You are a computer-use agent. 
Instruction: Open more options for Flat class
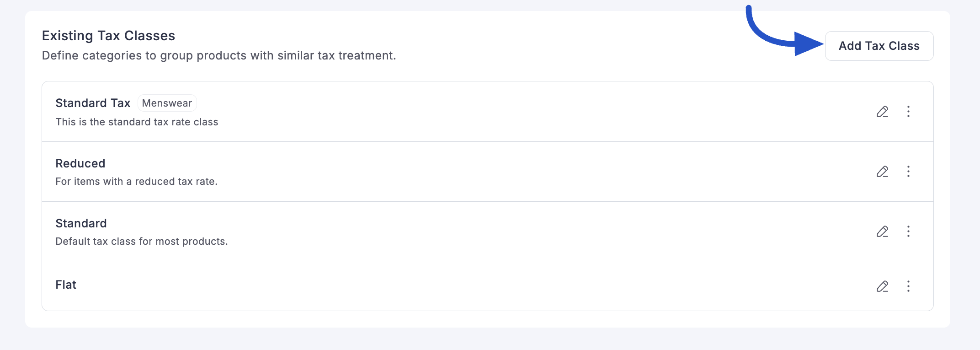[x=908, y=286]
